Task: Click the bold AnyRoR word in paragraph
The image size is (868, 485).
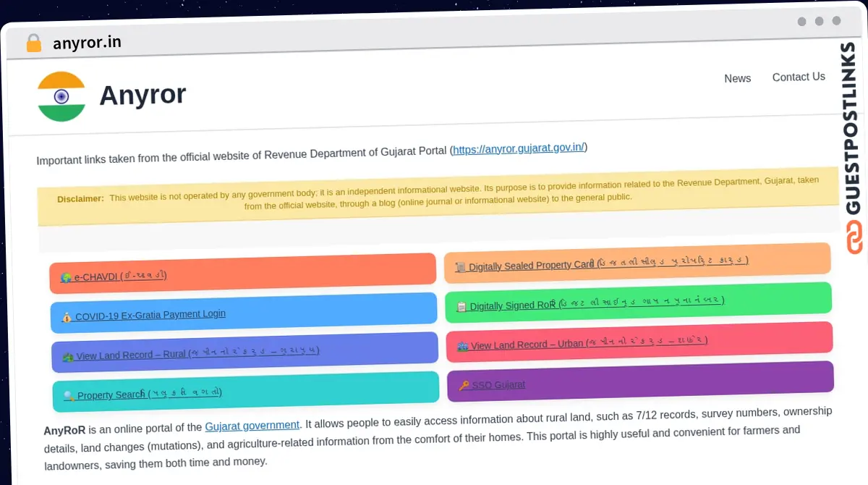Action: coord(64,431)
